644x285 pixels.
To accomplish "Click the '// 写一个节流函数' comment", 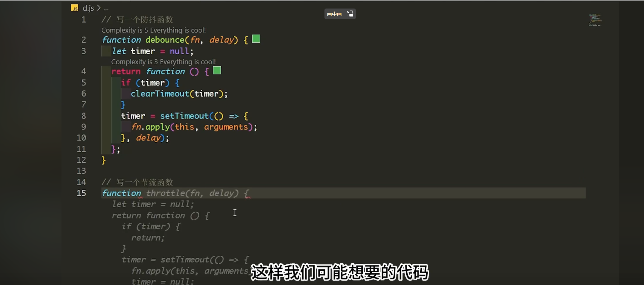I will coord(137,182).
